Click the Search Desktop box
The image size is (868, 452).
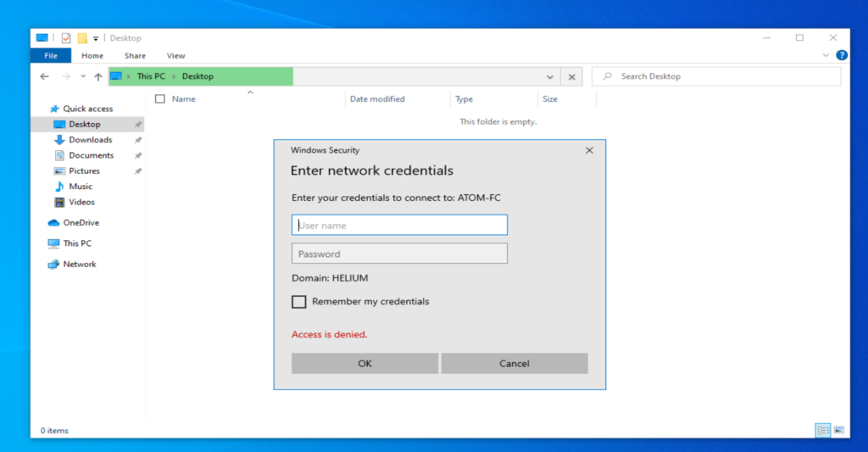[x=716, y=76]
